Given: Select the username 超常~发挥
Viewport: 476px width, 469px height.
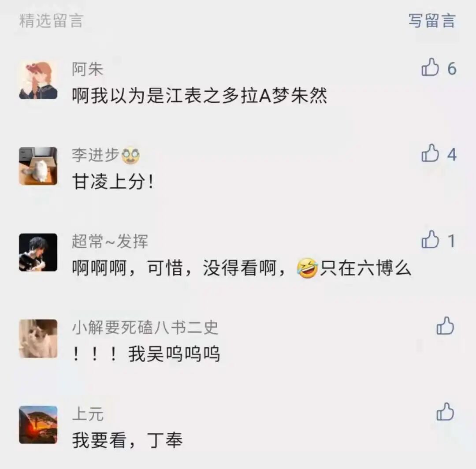Looking at the screenshot, I should [x=110, y=241].
